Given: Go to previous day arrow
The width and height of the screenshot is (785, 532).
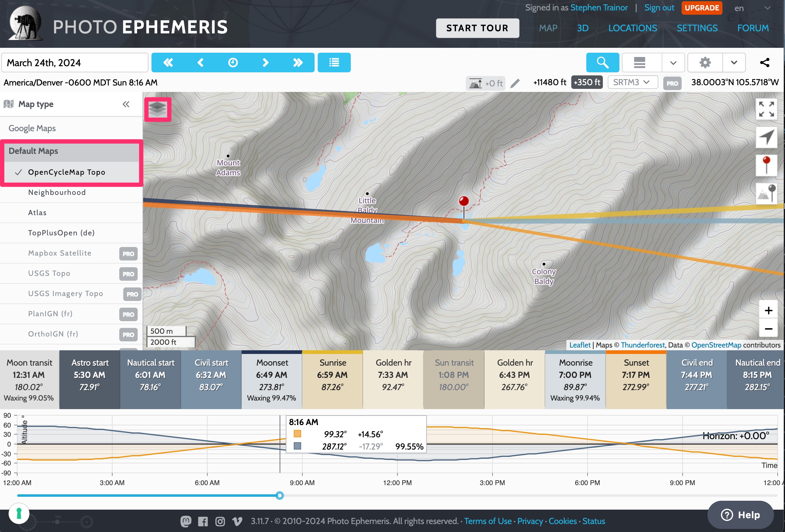Looking at the screenshot, I should [x=200, y=63].
